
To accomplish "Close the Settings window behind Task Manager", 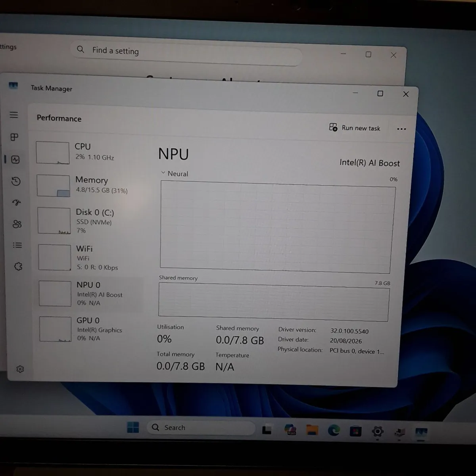I will pyautogui.click(x=393, y=55).
